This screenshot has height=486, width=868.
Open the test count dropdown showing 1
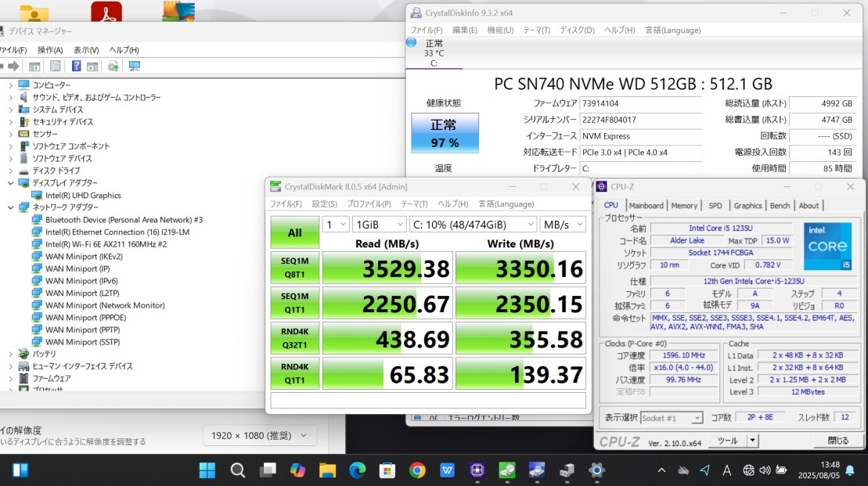[336, 224]
